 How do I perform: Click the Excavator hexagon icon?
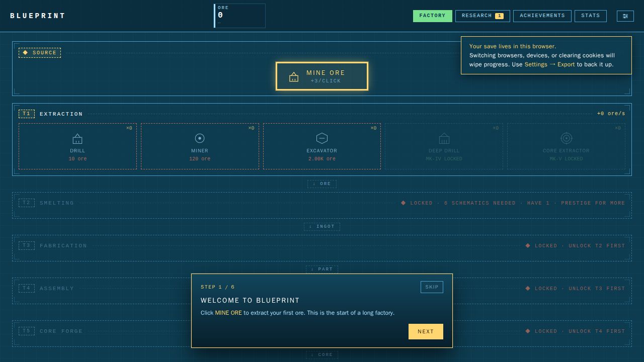322,138
